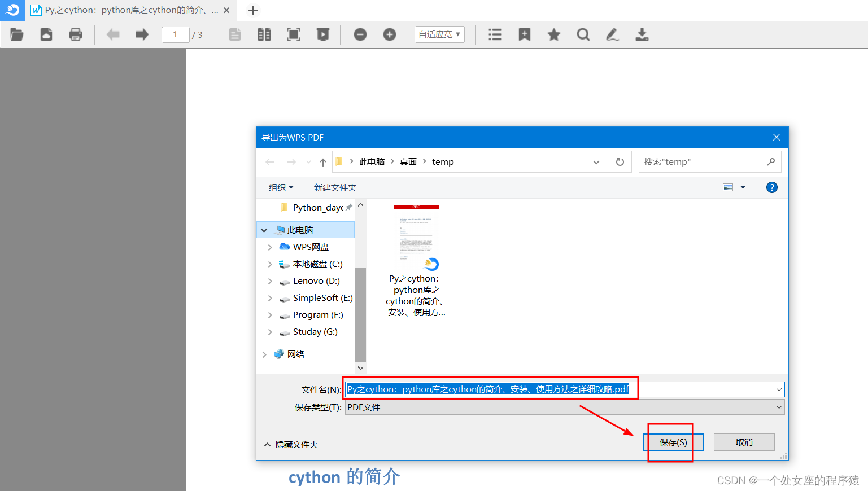Click the fit page frame icon
The height and width of the screenshot is (491, 868).
pyautogui.click(x=294, y=34)
